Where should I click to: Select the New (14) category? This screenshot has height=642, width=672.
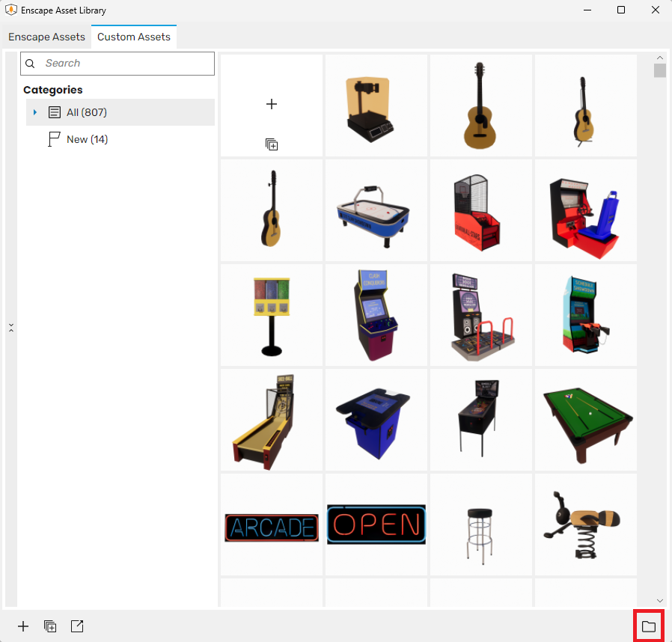tap(120, 139)
